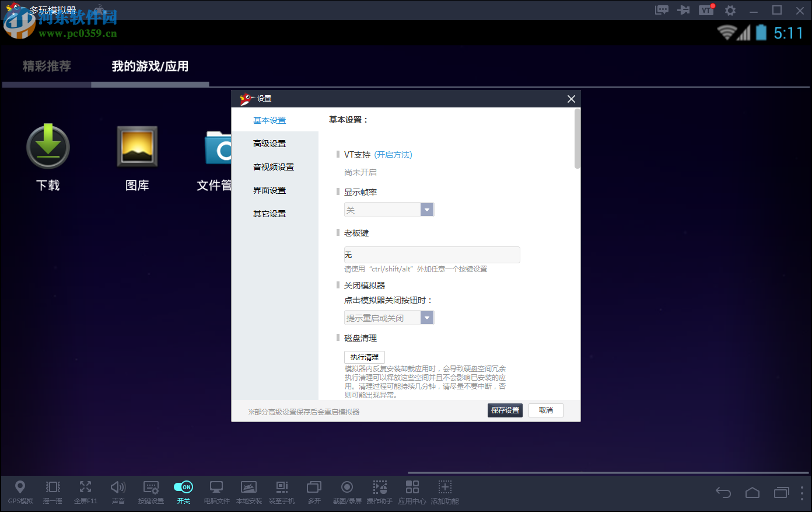812x512 pixels.
Task: Expand the 关闭模拟器 behavior dropdown
Action: point(388,317)
